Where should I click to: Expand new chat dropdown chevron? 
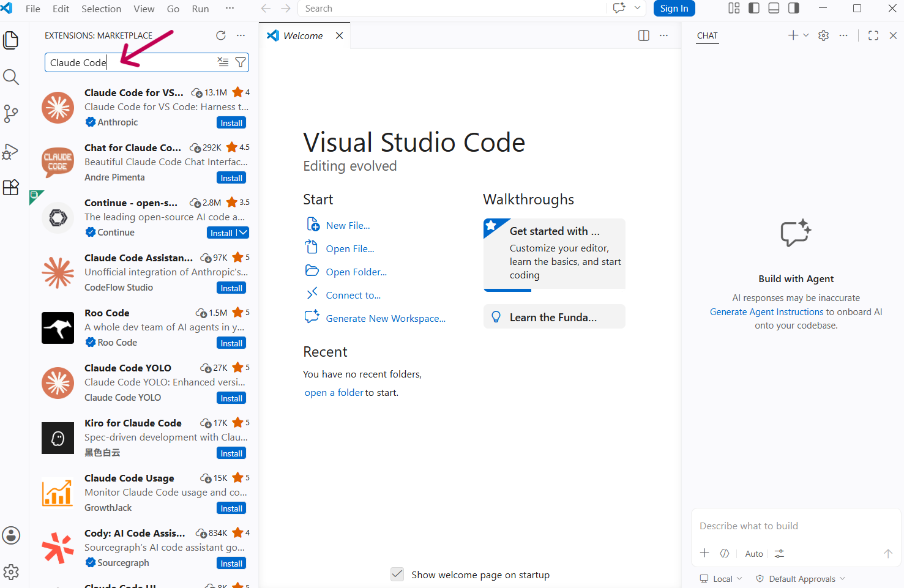pos(806,35)
